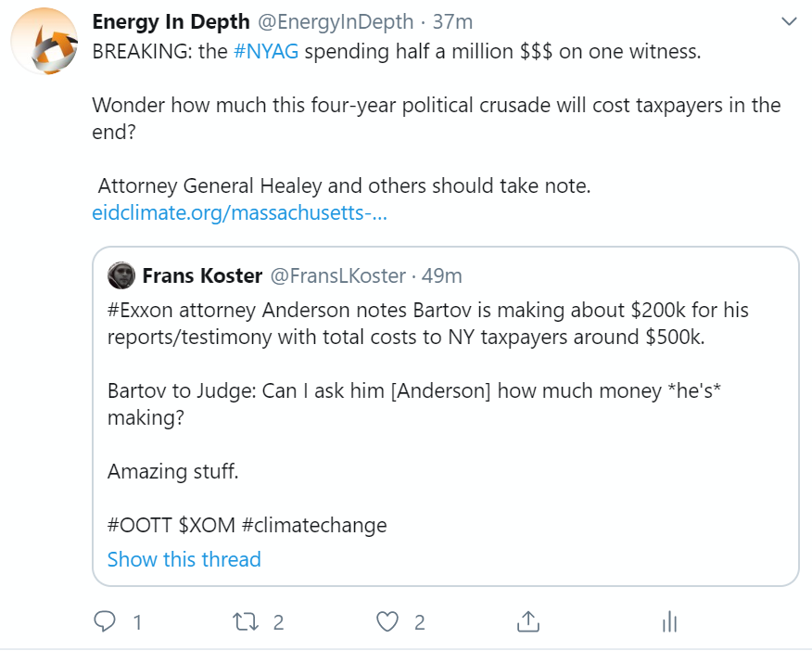Share the tweet via upload arrow icon
The width and height of the screenshot is (812, 651).
click(x=528, y=621)
